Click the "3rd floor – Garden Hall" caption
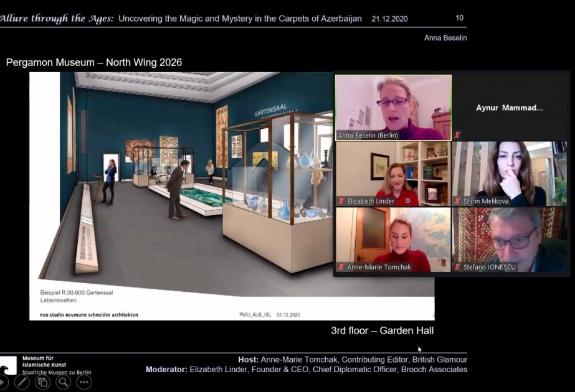 [x=382, y=330]
